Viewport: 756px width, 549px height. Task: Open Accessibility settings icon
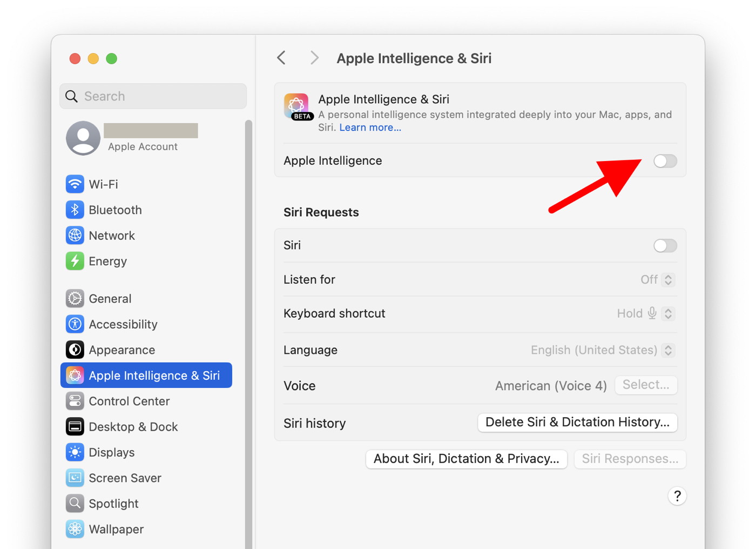[75, 324]
